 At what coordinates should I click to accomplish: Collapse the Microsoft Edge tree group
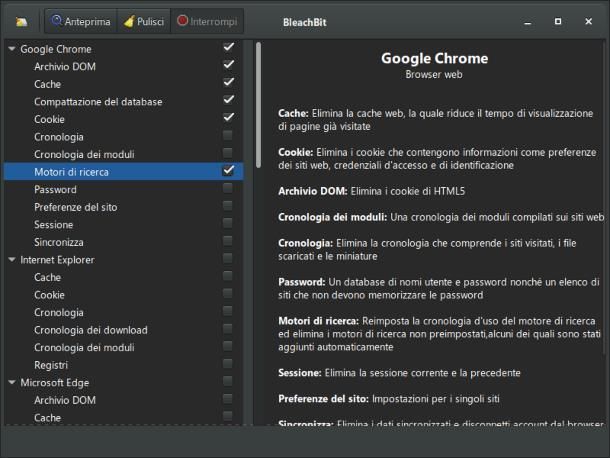tap(12, 383)
